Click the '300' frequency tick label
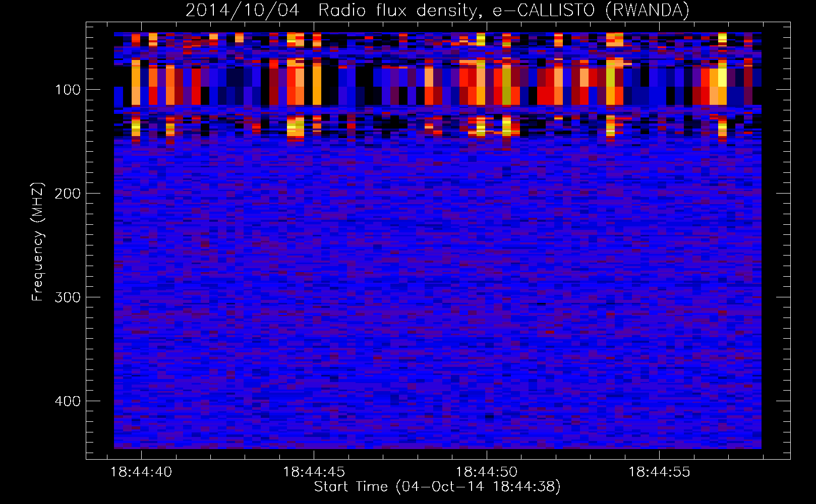 68,297
